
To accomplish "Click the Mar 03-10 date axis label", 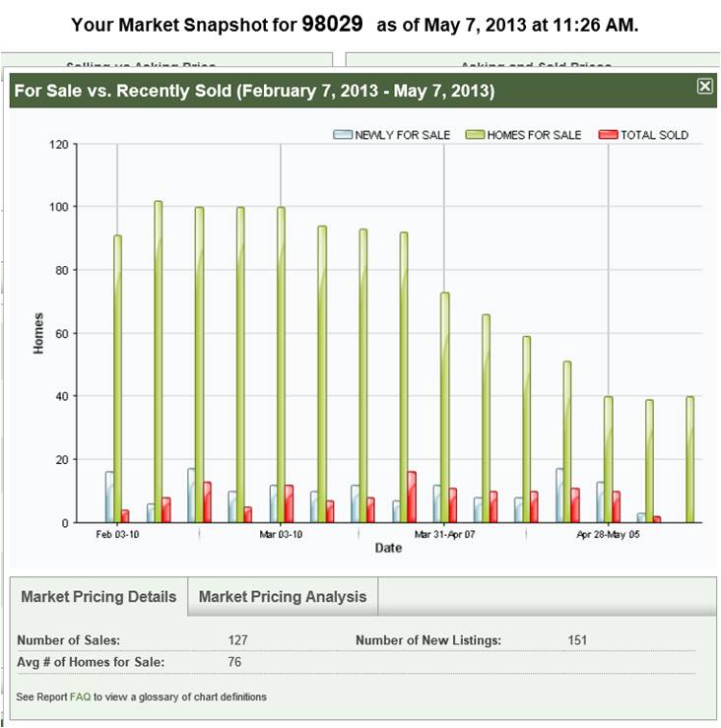I will click(281, 535).
